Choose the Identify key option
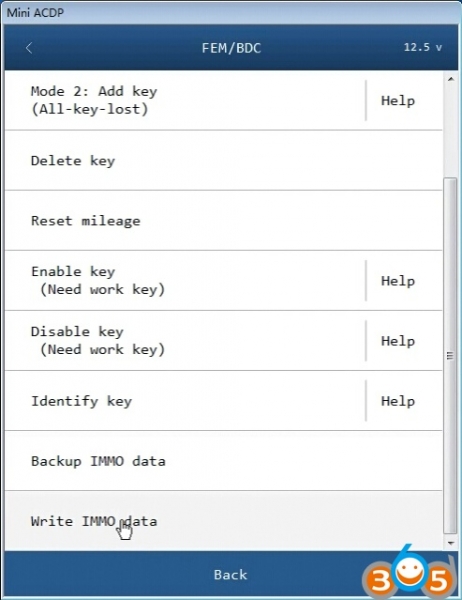The image size is (462, 600). 185,401
